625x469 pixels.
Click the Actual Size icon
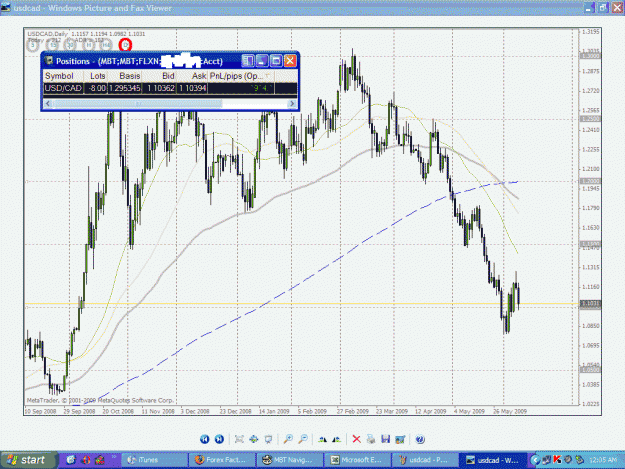[254, 439]
